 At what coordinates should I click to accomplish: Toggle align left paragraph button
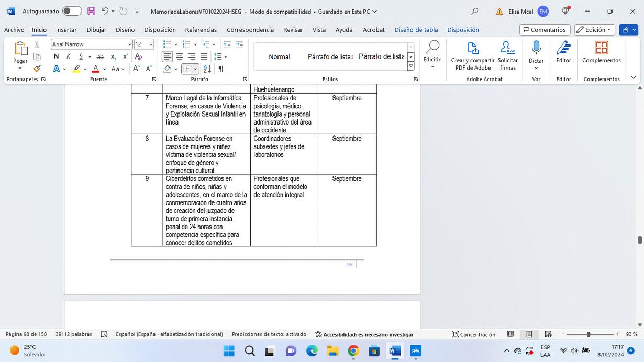167,56
